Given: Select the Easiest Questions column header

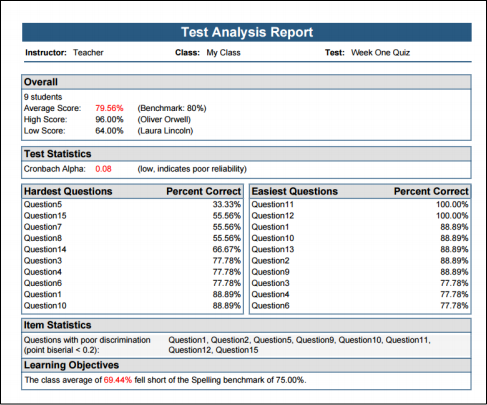Looking at the screenshot, I should point(295,191).
